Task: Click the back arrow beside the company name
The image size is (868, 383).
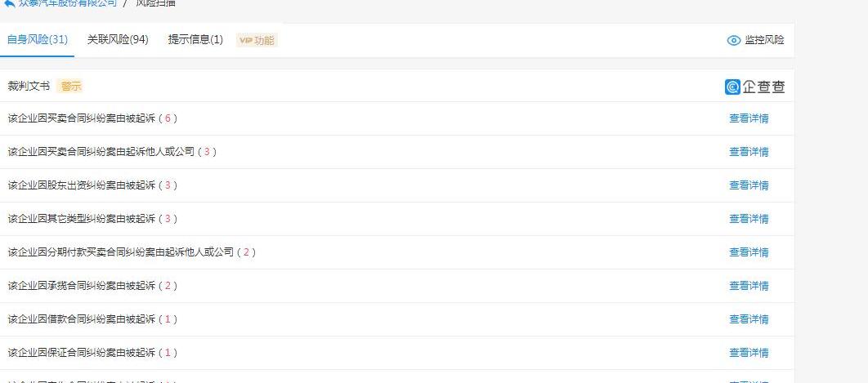Action: tap(9, 4)
